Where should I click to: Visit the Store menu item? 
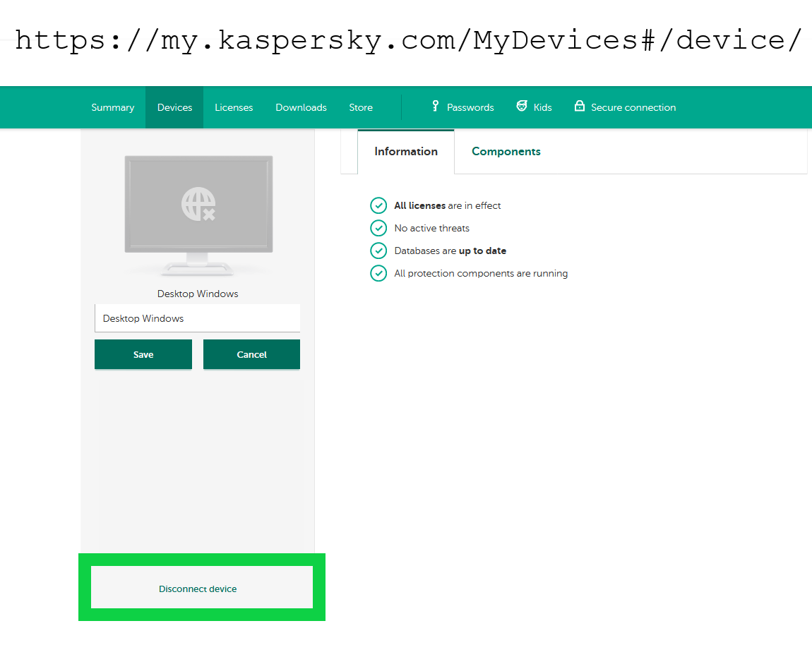coord(360,107)
